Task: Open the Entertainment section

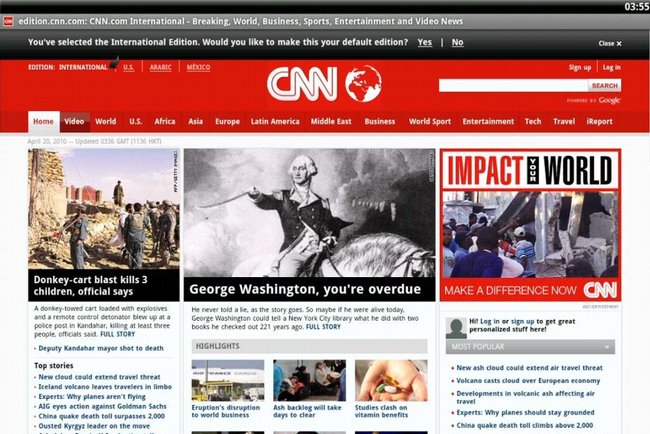Action: (x=488, y=121)
